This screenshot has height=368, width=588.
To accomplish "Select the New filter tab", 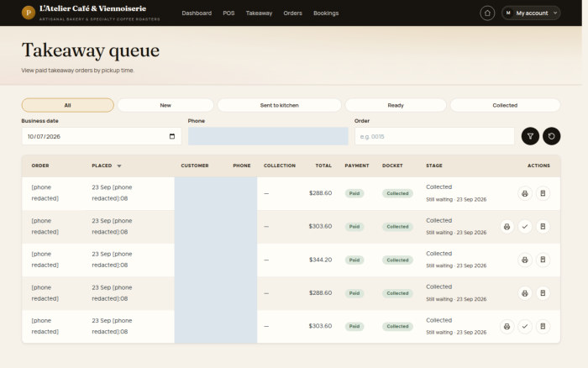I will (165, 105).
